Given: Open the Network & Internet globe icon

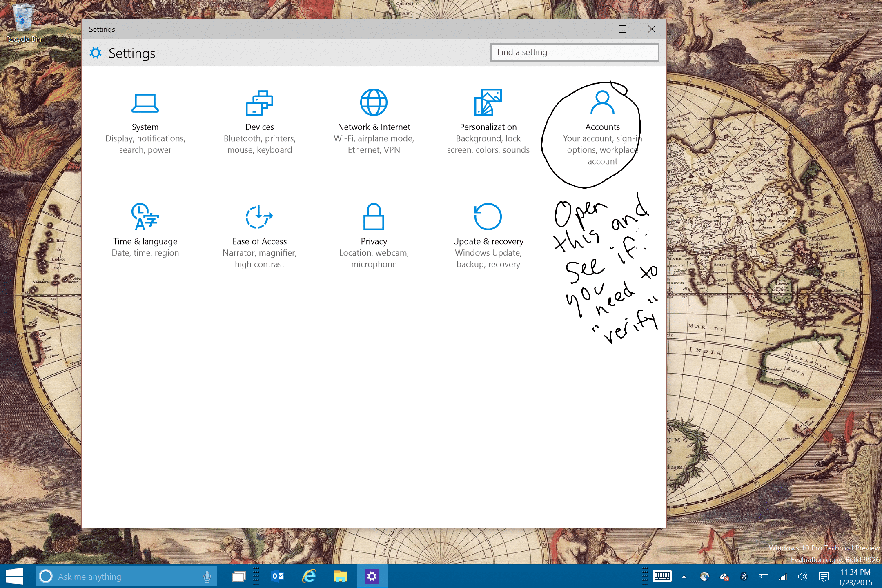Looking at the screenshot, I should coord(374,102).
